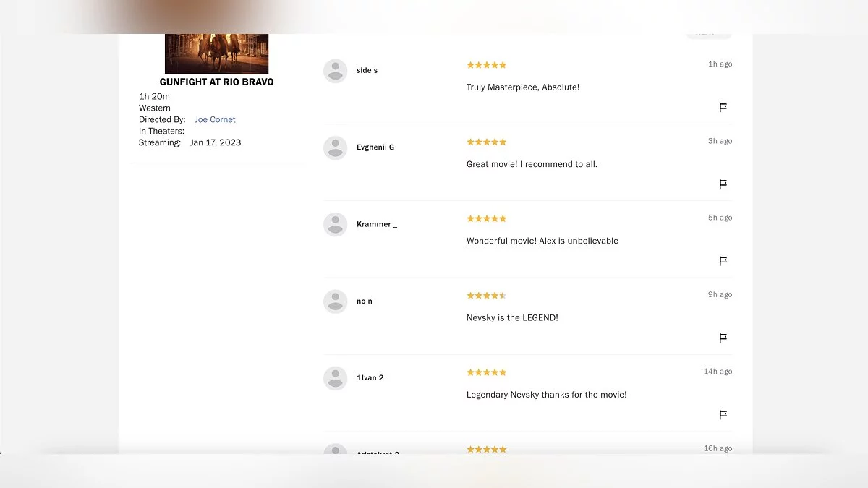Click the star rating on 'Truly Masterpiece' review
868x488 pixels.
[486, 65]
